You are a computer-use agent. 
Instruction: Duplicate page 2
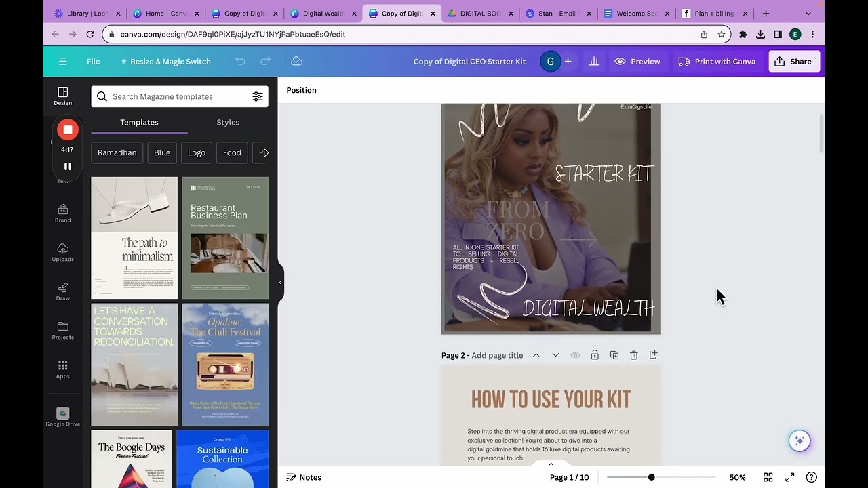tap(614, 355)
